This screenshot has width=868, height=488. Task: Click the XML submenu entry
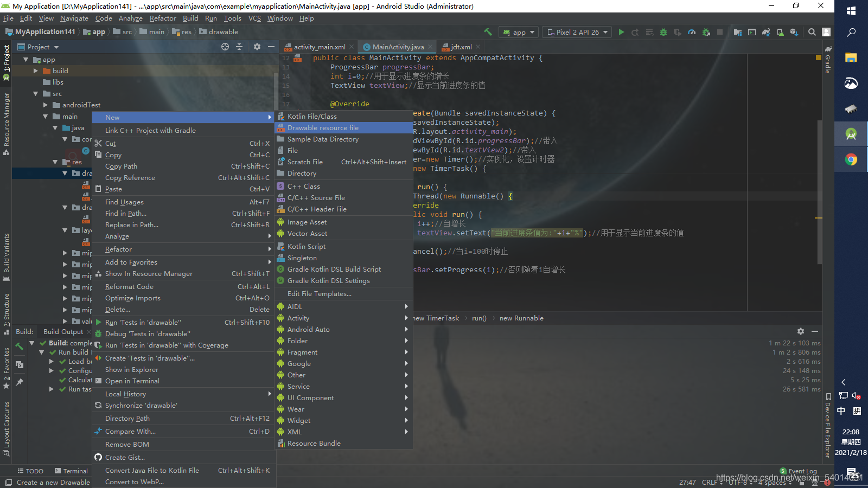pyautogui.click(x=344, y=432)
